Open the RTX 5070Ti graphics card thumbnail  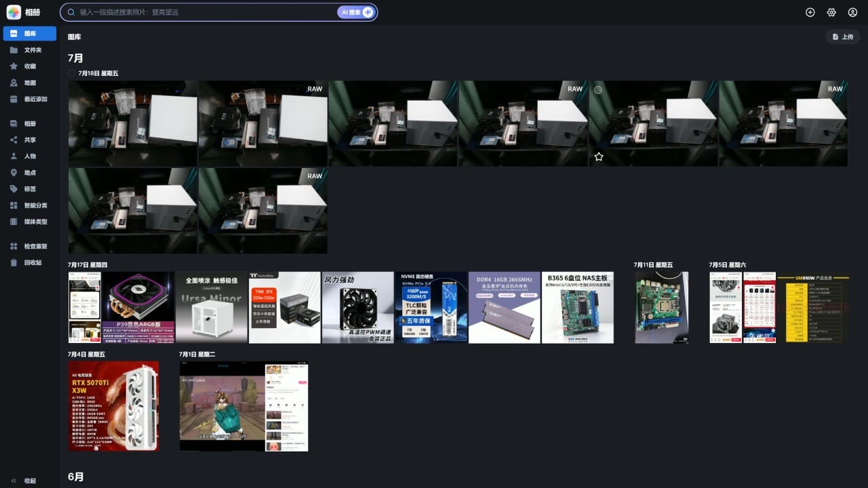click(113, 406)
